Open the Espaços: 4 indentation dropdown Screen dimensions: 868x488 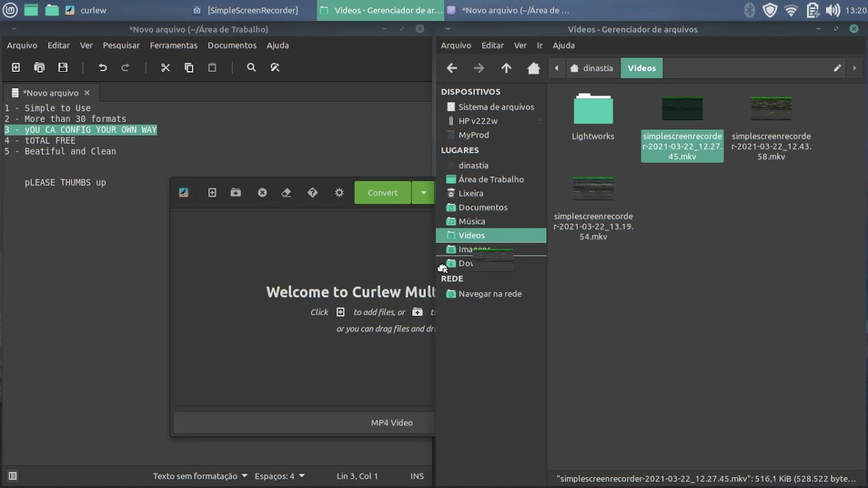[279, 476]
